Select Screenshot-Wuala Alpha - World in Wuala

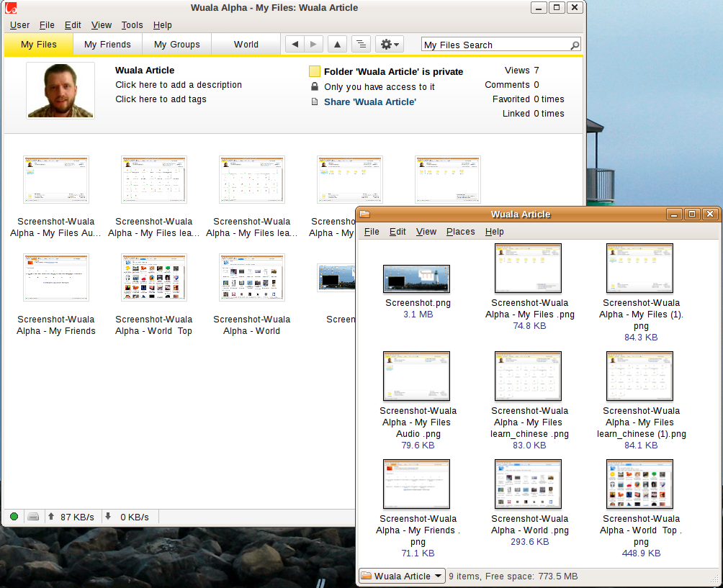pos(252,277)
